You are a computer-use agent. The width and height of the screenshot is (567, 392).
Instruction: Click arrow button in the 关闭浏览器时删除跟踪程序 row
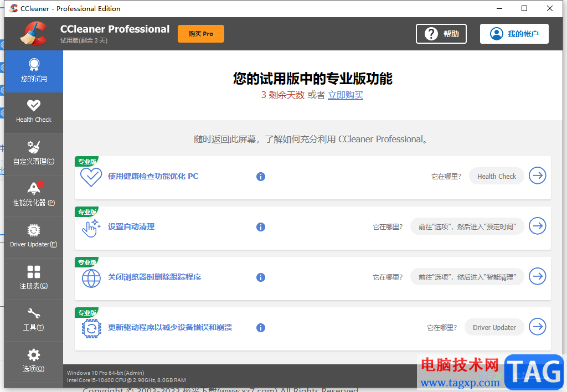(537, 276)
